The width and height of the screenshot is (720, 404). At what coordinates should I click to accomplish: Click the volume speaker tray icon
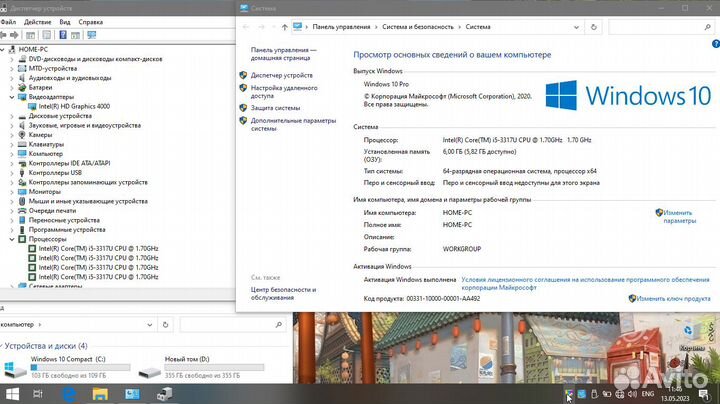632,394
